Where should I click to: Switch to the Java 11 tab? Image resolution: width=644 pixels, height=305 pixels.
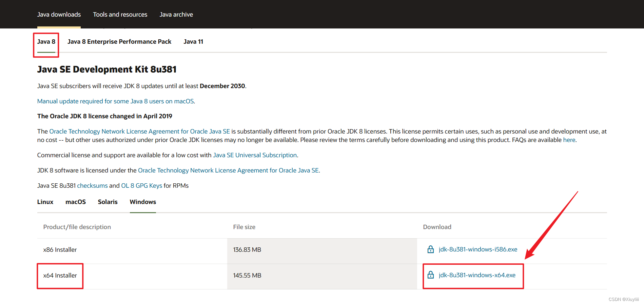[193, 42]
